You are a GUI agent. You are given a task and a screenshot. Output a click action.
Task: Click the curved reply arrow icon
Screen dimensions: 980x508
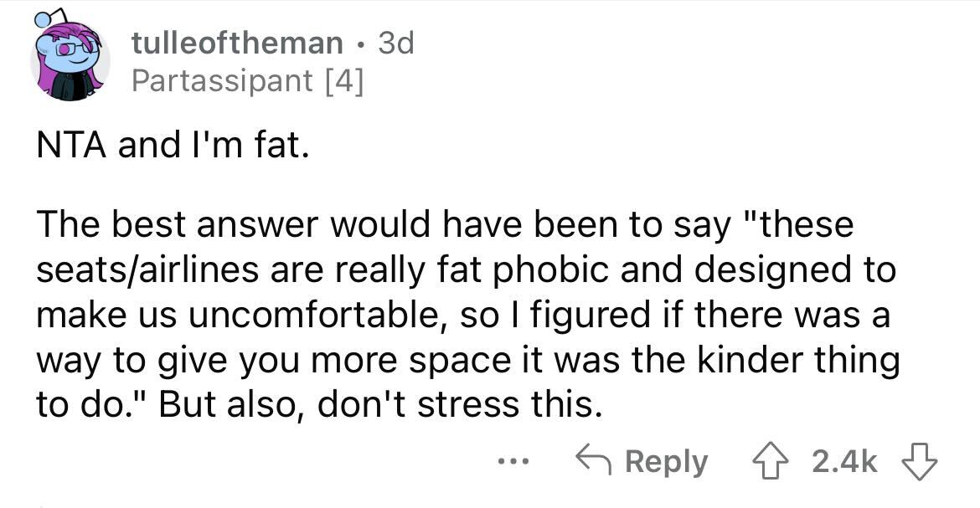pos(594,461)
